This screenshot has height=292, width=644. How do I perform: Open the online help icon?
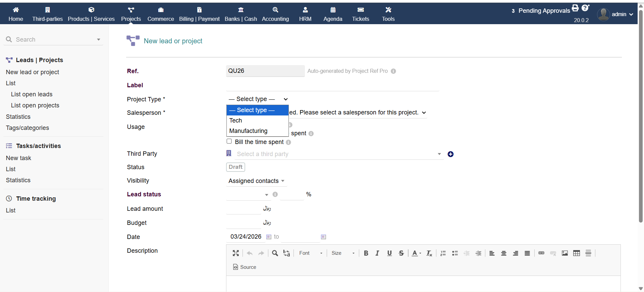[585, 8]
